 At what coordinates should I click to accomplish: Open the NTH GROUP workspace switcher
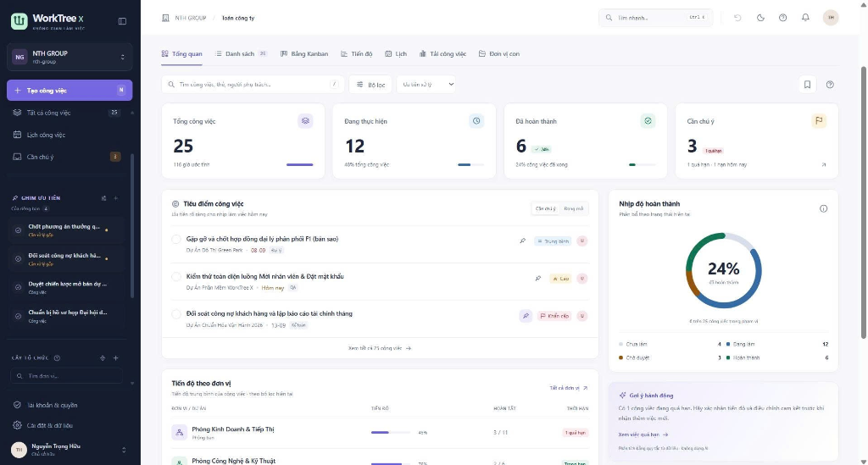point(70,57)
